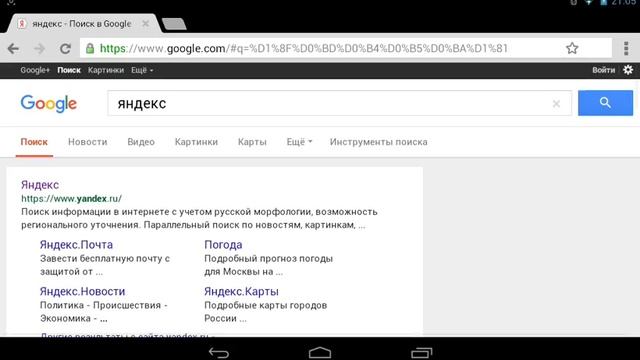
Task: Reload the page with the refresh icon
Action: pyautogui.click(x=65, y=49)
